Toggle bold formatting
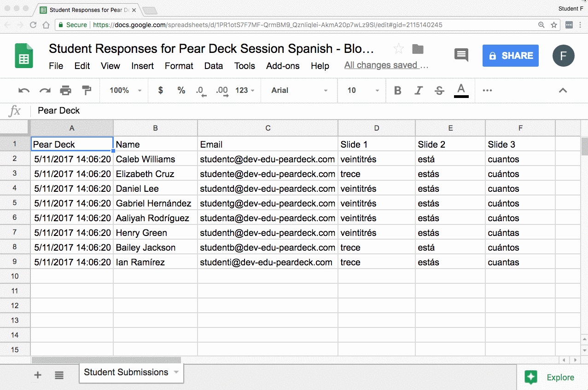This screenshot has width=588, height=390. (x=398, y=91)
